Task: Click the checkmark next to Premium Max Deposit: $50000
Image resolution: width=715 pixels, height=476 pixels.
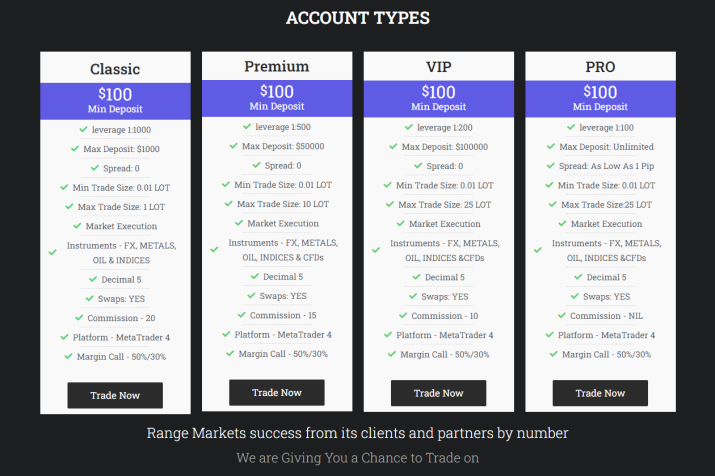Action: click(x=233, y=146)
